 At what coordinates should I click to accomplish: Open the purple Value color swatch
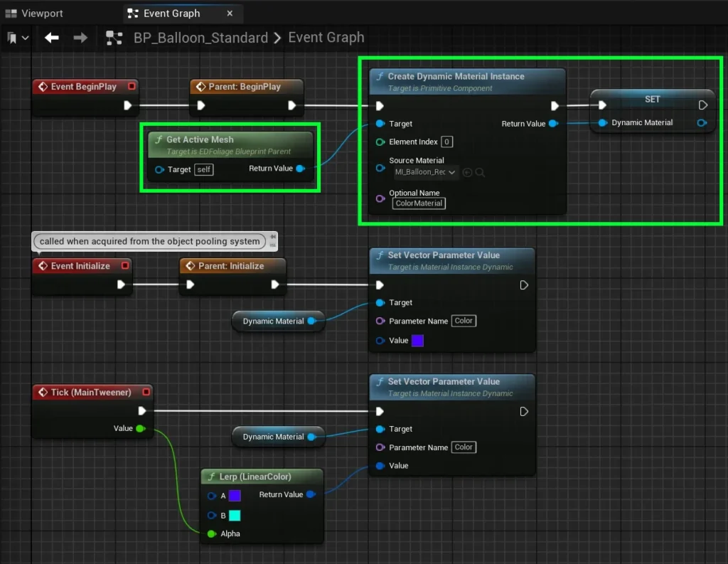pyautogui.click(x=417, y=341)
